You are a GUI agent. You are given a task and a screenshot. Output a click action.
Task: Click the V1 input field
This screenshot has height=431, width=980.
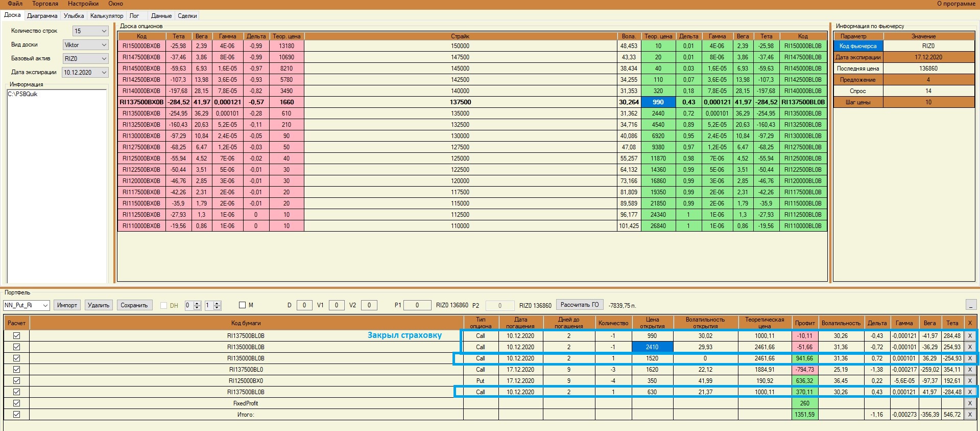(337, 305)
